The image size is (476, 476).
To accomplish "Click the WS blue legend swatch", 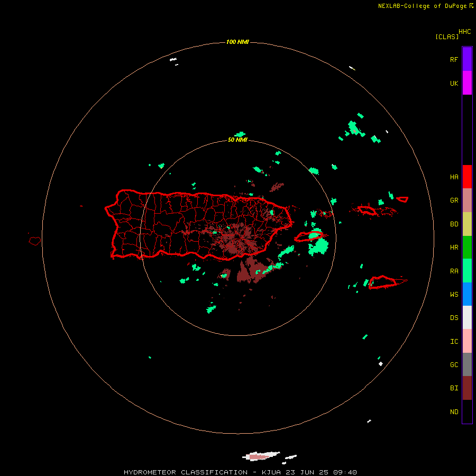I will tap(467, 294).
